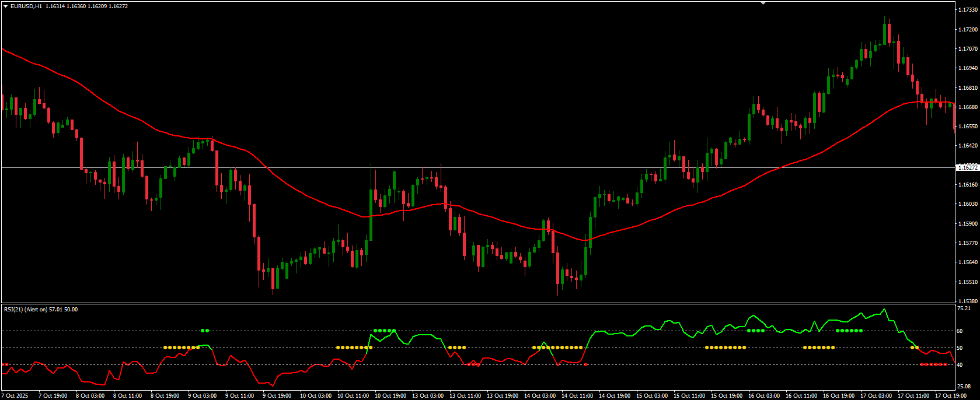Click time axis label 14 Oct 03:00
Screen dimensions: 980x400
pos(540,396)
